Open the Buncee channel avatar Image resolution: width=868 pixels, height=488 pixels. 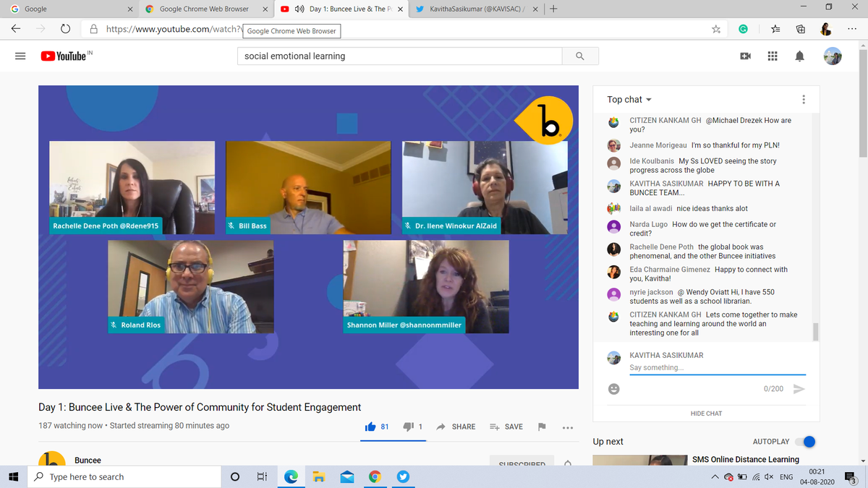click(51, 460)
